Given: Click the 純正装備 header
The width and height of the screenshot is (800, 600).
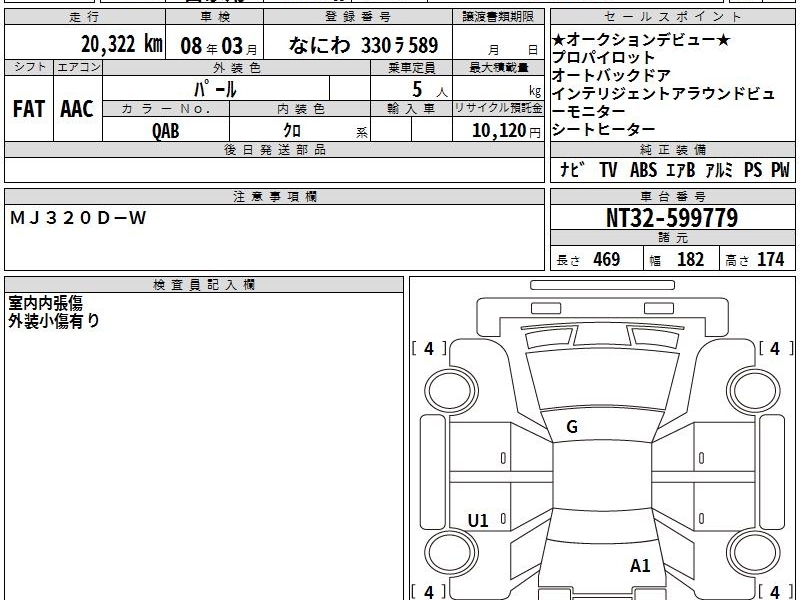Looking at the screenshot, I should coord(673,149).
